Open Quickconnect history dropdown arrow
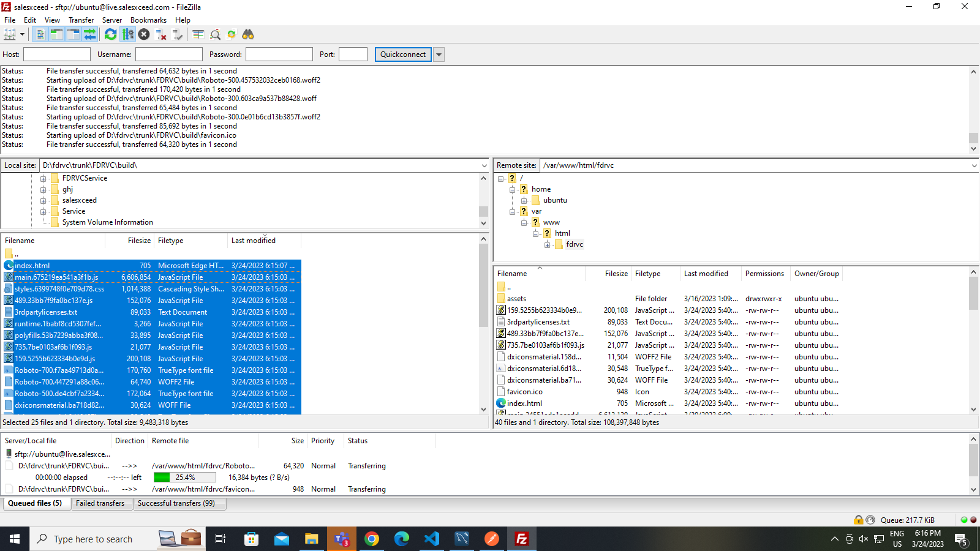The width and height of the screenshot is (980, 551). 439,54
